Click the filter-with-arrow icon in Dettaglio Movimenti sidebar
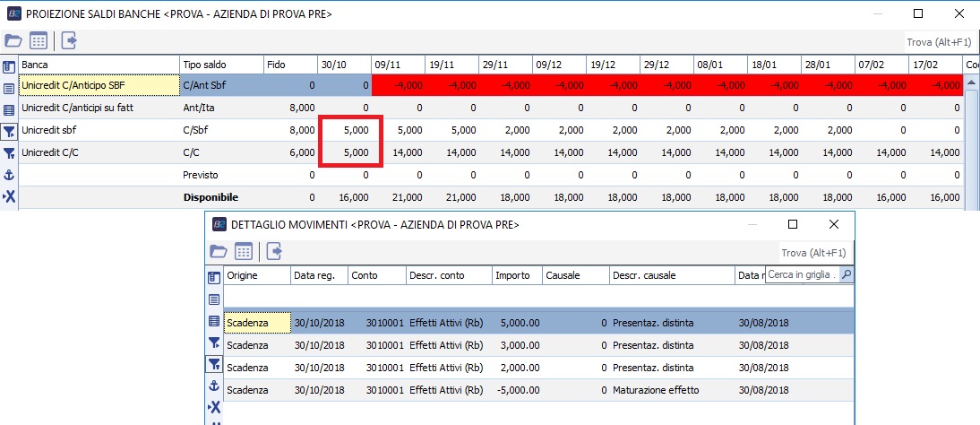 [x=214, y=343]
